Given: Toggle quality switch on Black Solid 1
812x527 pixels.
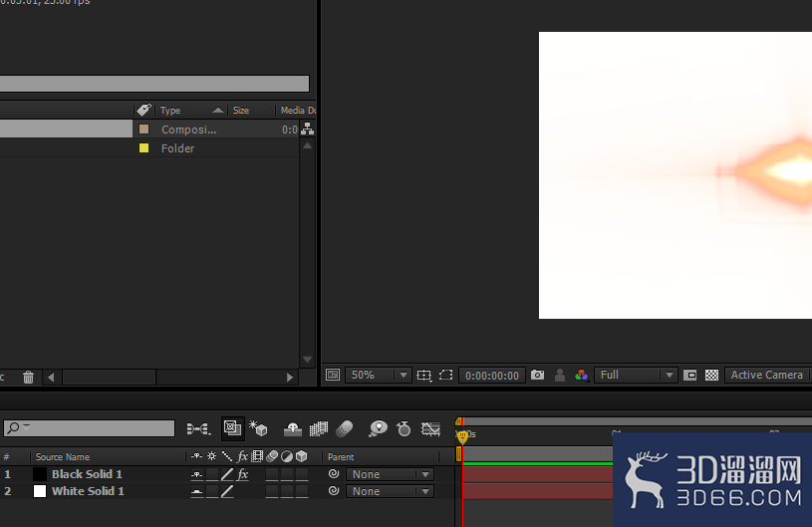Looking at the screenshot, I should 227,474.
